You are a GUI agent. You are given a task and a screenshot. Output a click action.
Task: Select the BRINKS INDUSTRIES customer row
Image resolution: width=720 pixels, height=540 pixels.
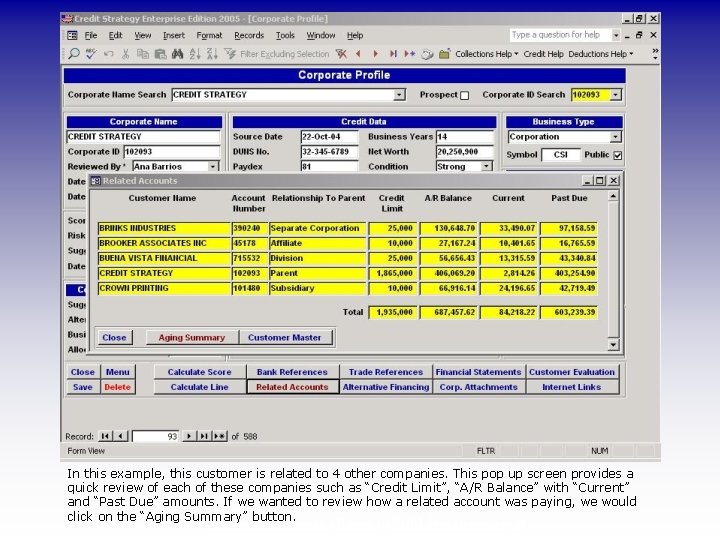tap(348, 228)
